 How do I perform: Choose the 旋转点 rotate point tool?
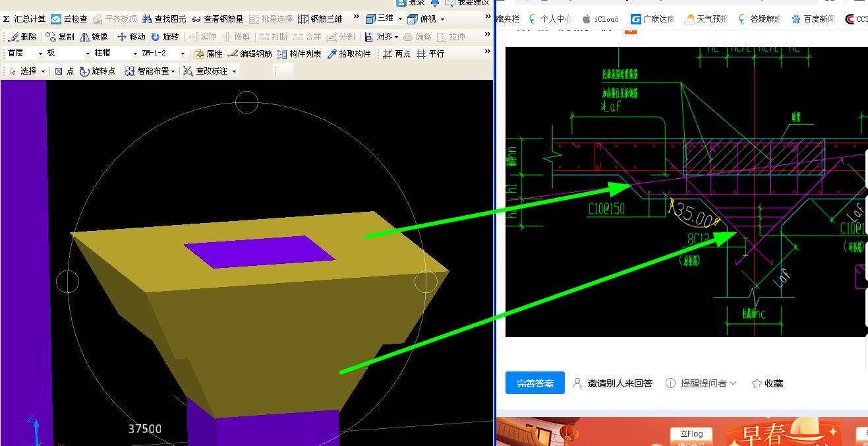pyautogui.click(x=98, y=71)
